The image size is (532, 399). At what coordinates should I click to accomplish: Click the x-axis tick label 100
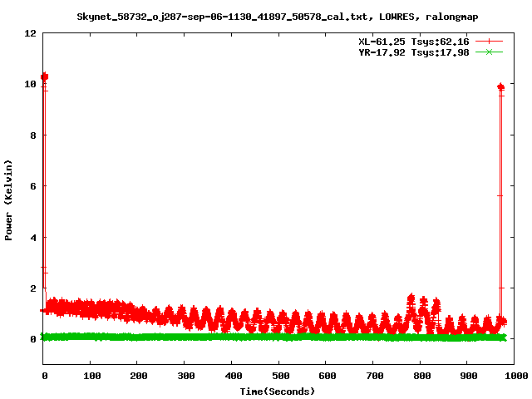pos(92,376)
